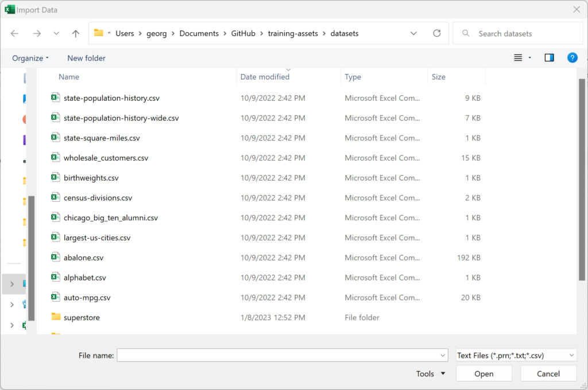Click the New folder button
Image resolution: width=588 pixels, height=390 pixels.
click(x=86, y=58)
